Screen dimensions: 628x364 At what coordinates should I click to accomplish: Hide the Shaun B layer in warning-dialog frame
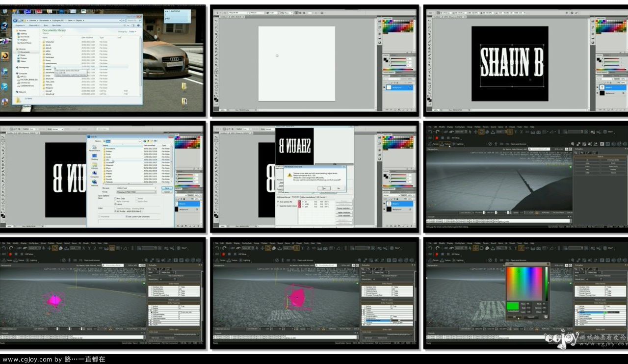384,204
